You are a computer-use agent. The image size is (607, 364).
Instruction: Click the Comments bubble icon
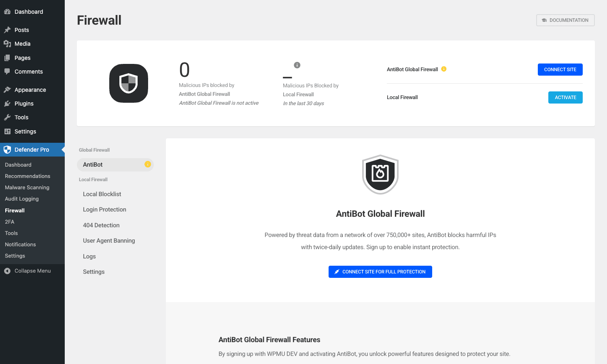(x=7, y=72)
